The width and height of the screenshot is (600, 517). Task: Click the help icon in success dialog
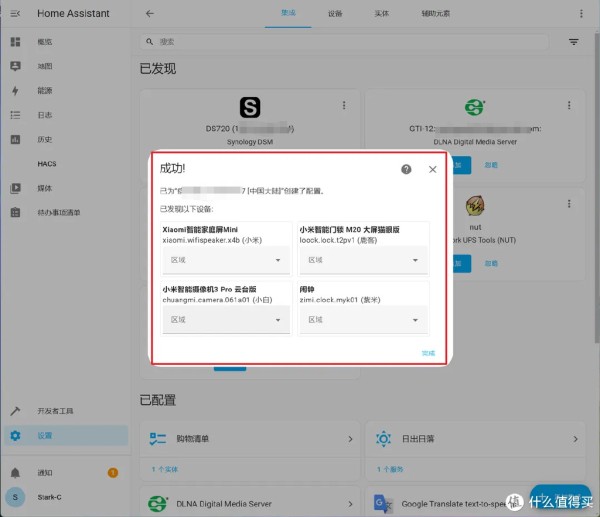pos(406,170)
